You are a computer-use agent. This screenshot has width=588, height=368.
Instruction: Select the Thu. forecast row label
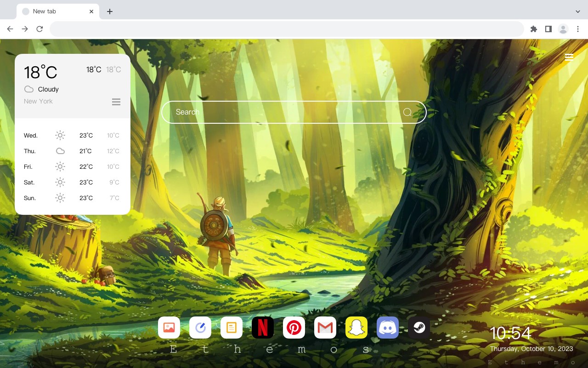tap(30, 151)
